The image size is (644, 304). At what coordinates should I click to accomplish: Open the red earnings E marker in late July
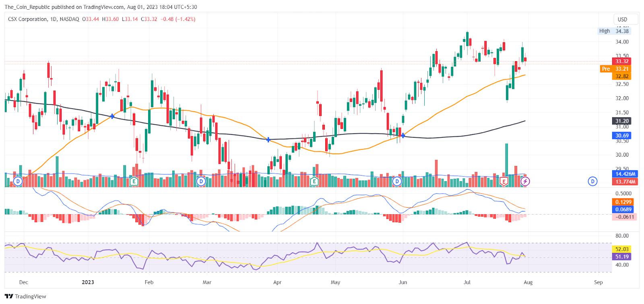[504, 182]
